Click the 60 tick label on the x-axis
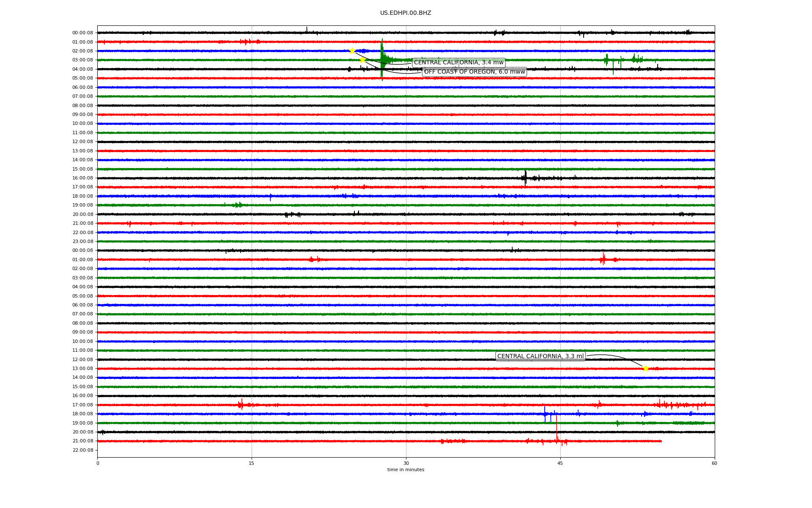The height and width of the screenshot is (508, 812). (714, 463)
